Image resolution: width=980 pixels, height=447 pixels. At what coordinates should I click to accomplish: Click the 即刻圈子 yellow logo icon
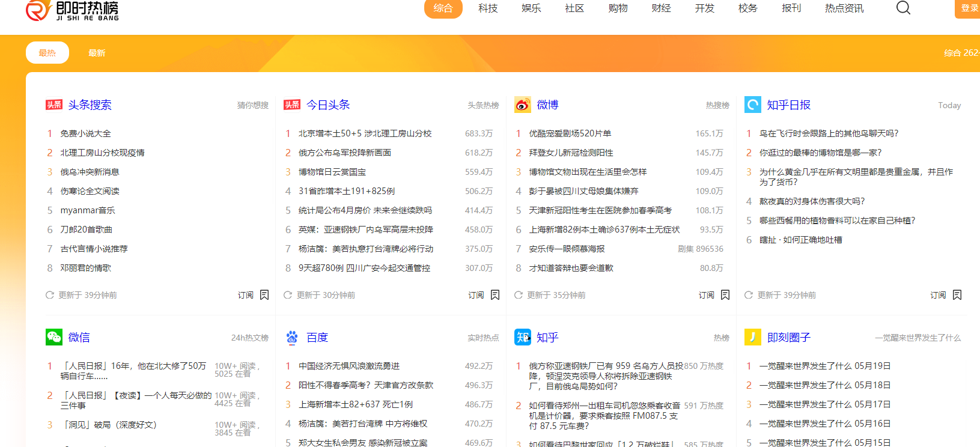pyautogui.click(x=753, y=337)
